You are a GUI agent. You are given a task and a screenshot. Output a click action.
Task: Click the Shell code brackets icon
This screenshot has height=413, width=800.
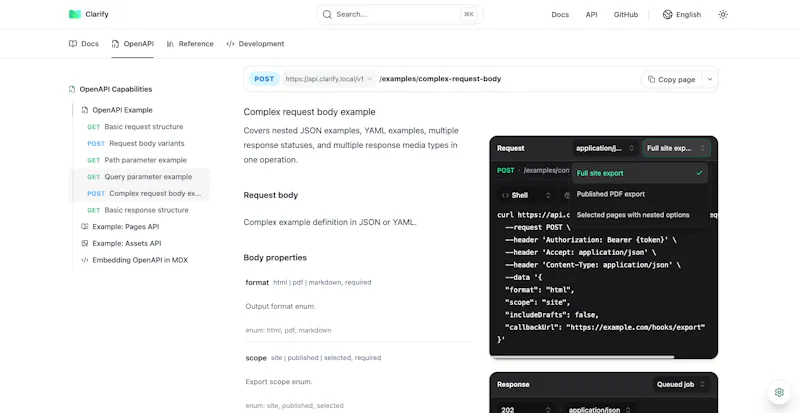(x=505, y=195)
